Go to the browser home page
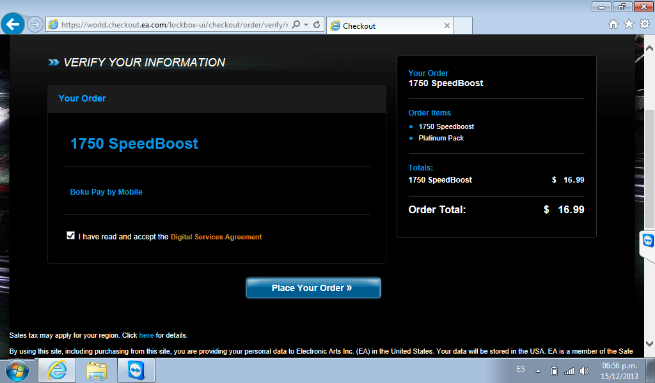 (x=613, y=24)
